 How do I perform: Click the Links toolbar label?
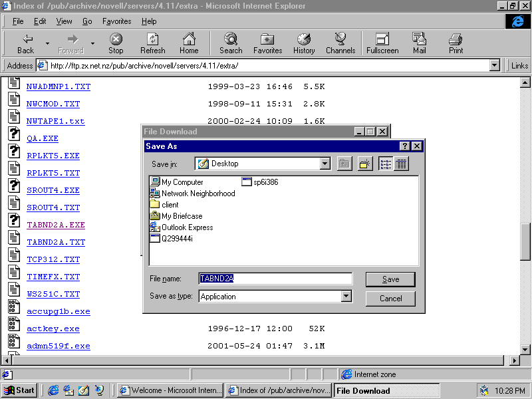tap(519, 65)
